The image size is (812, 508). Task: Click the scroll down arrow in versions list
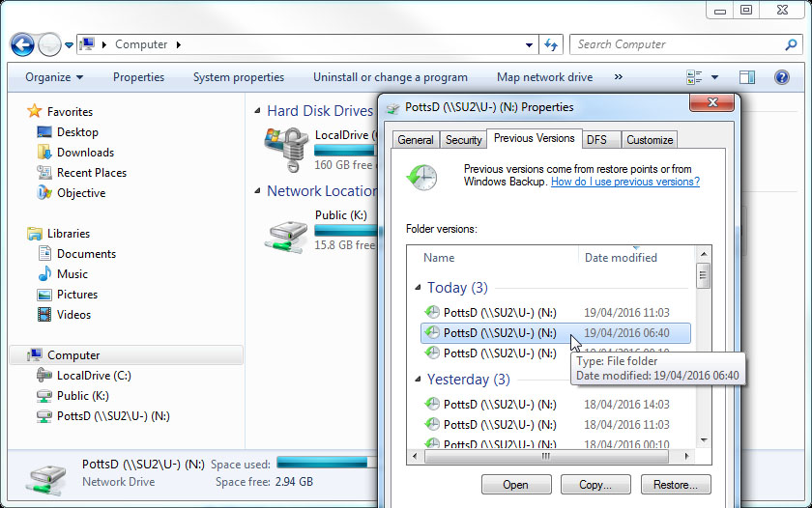point(704,440)
